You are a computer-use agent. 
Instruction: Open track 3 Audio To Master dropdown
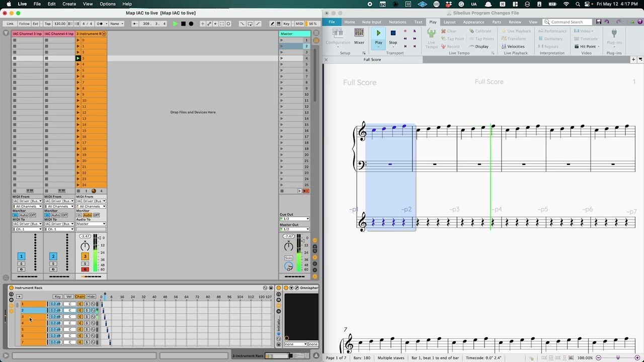click(x=91, y=224)
